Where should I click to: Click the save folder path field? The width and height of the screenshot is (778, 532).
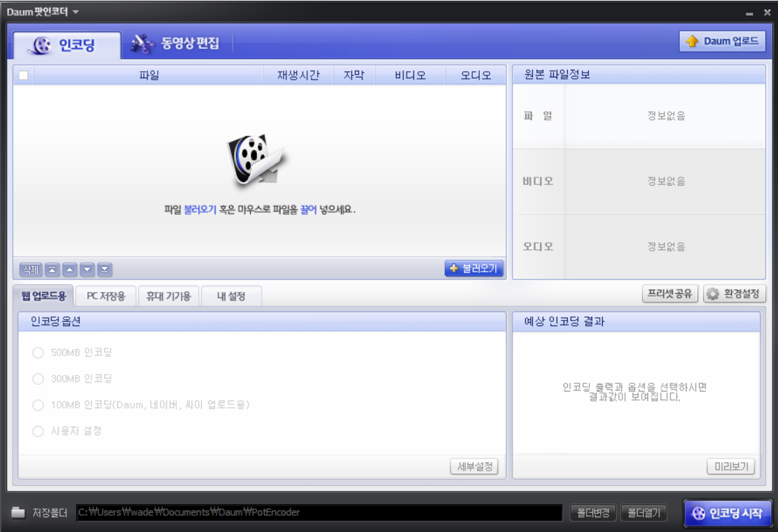pos(319,512)
